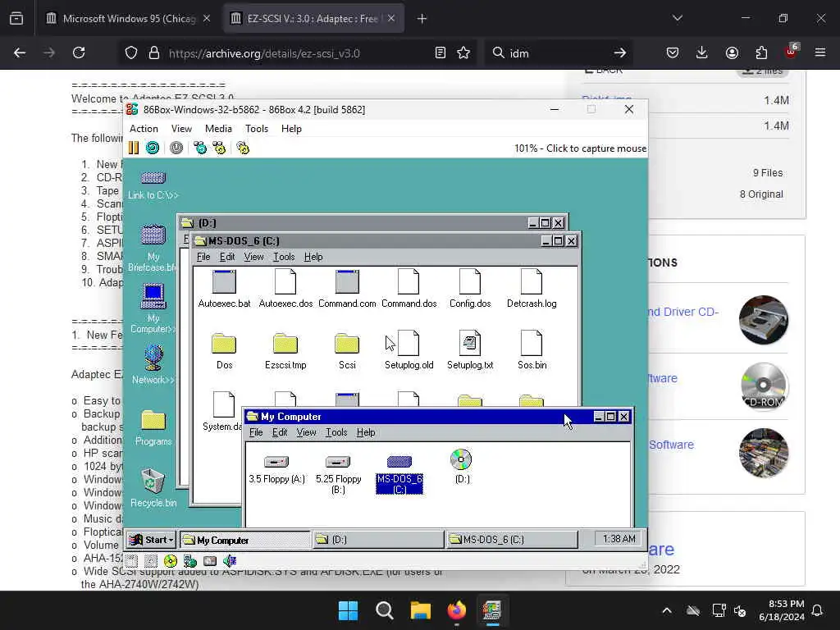Open 86Box Tools menu

[x=257, y=129]
